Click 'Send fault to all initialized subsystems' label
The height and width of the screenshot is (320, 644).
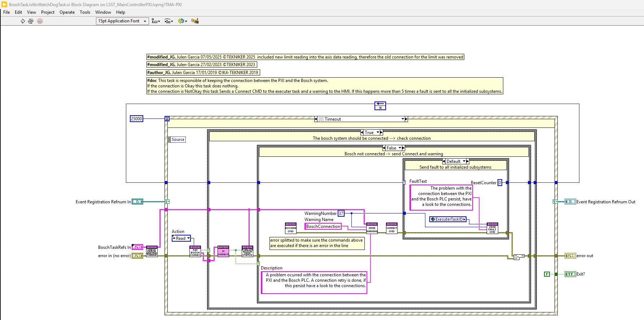[x=455, y=167]
